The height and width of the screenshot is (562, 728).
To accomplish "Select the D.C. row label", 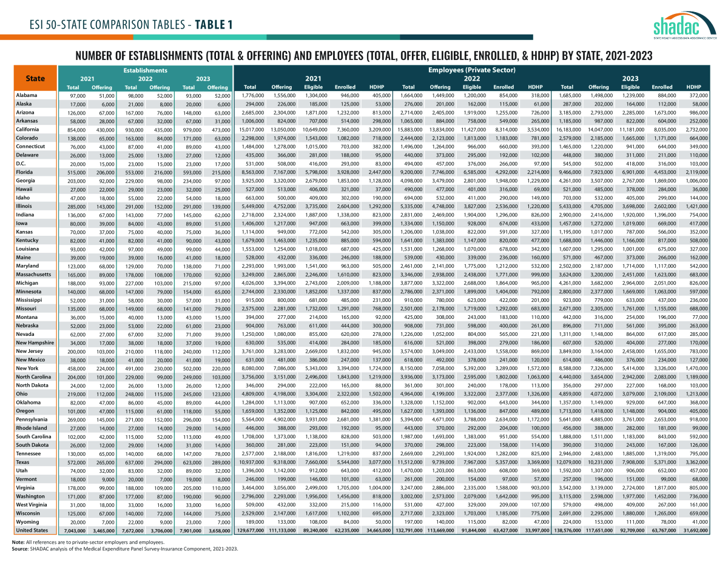I will pos(21,164).
